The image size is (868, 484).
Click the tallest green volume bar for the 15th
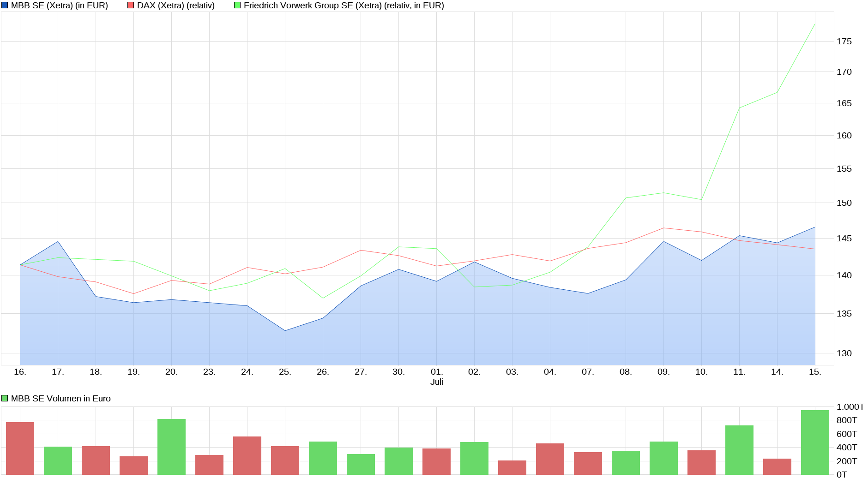815,442
